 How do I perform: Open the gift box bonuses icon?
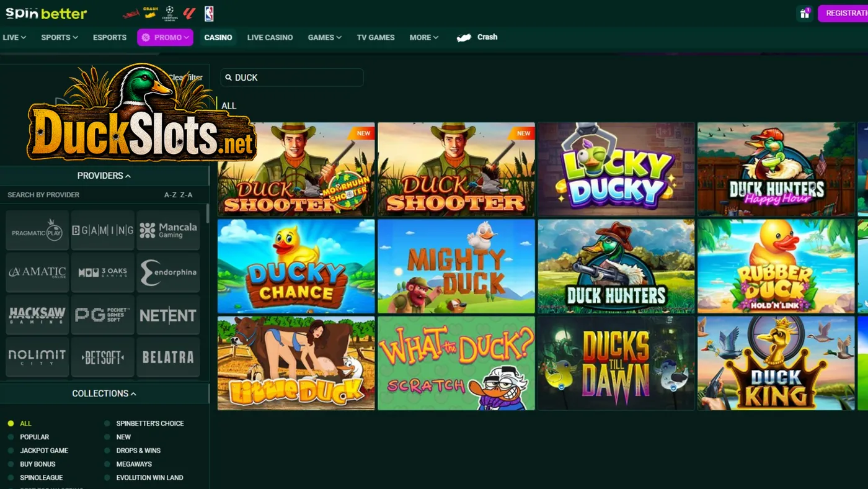805,14
